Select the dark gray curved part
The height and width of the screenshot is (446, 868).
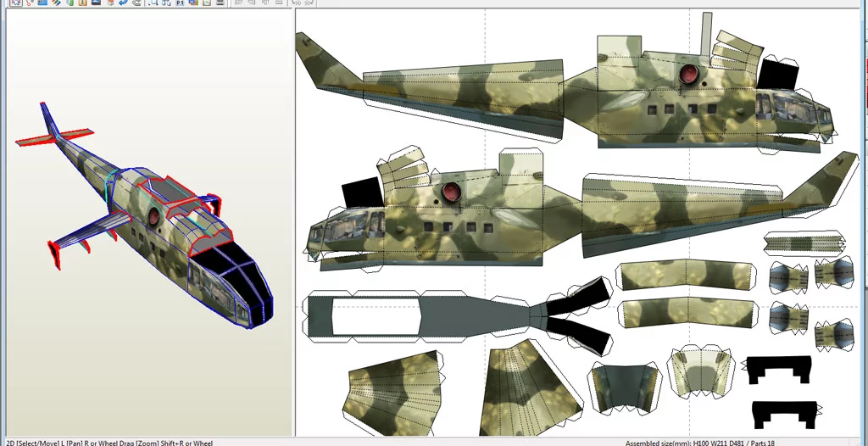(x=625, y=387)
